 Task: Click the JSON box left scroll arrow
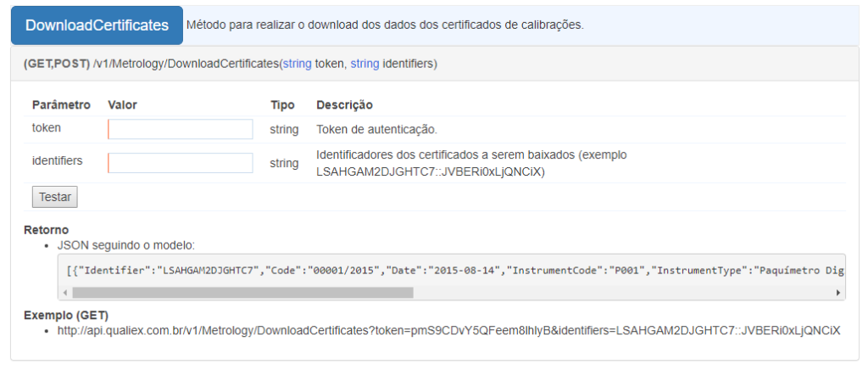click(x=64, y=293)
